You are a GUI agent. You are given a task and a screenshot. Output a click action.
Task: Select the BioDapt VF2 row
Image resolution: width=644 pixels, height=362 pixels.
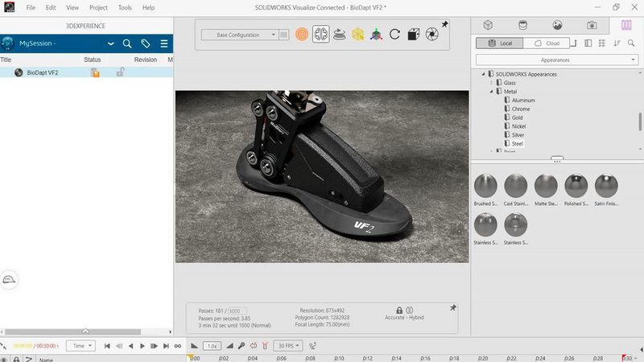point(86,72)
